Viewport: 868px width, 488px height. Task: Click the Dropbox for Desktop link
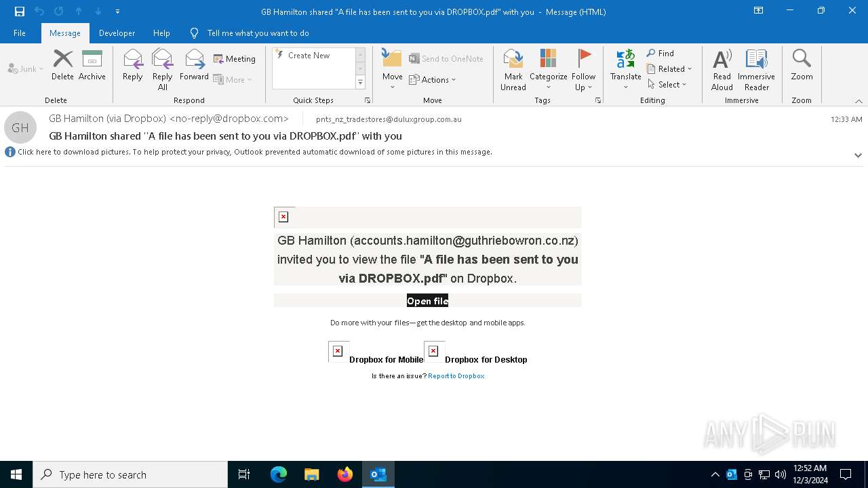(486, 360)
